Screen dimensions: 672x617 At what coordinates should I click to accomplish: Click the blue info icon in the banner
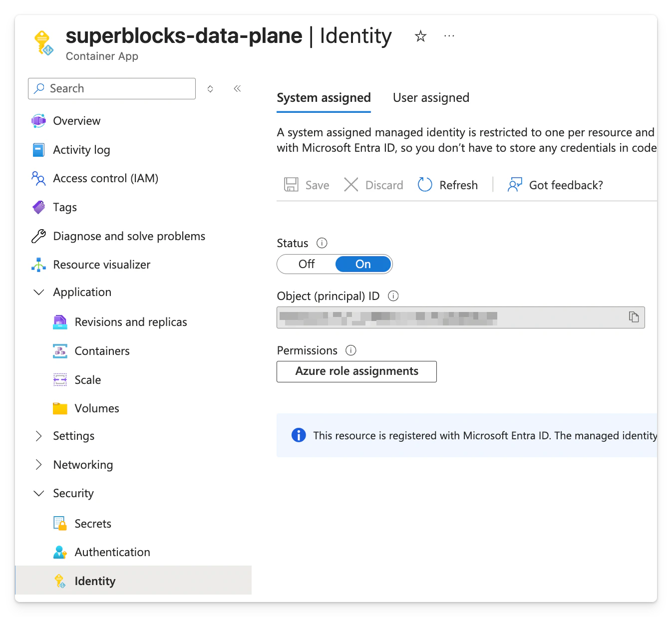click(299, 435)
